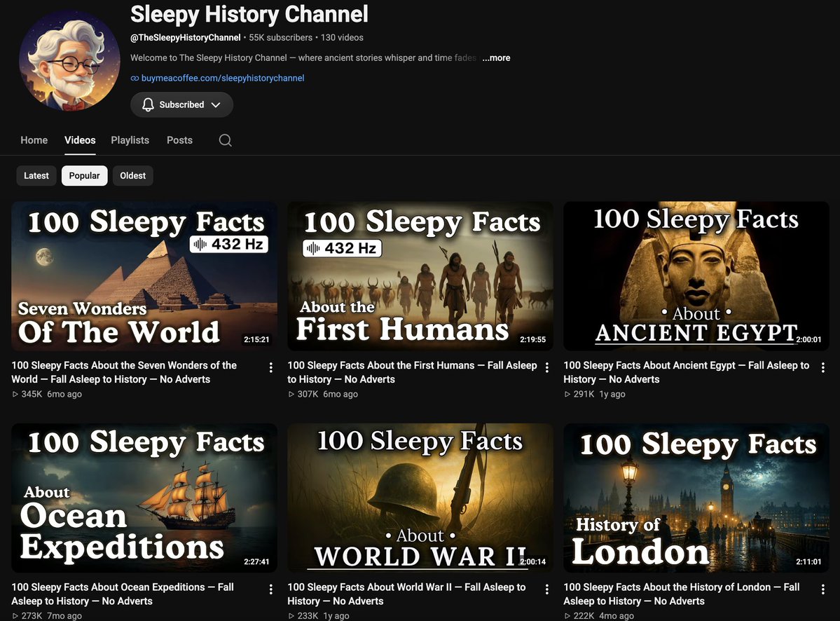
Task: Switch to the Home tab
Action: tap(34, 140)
